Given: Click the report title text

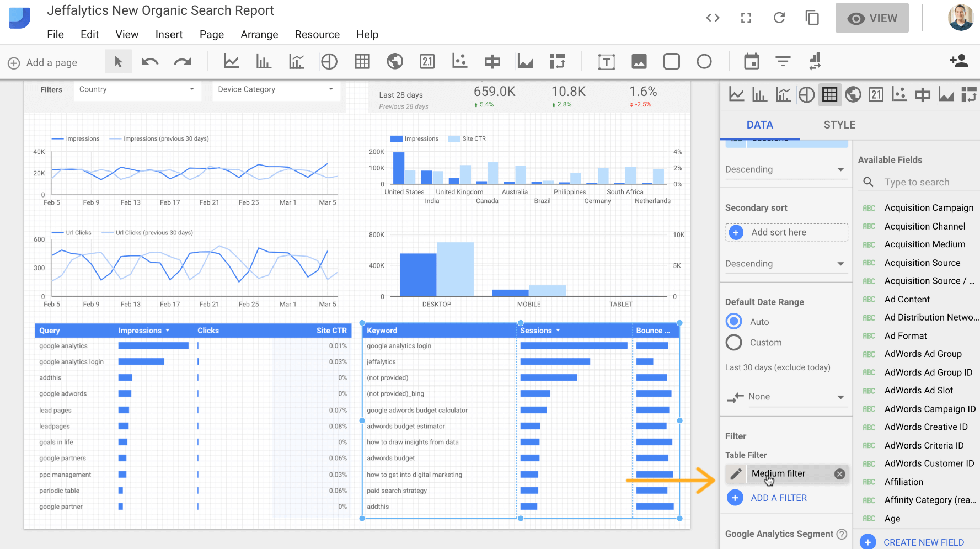Looking at the screenshot, I should pos(160,10).
